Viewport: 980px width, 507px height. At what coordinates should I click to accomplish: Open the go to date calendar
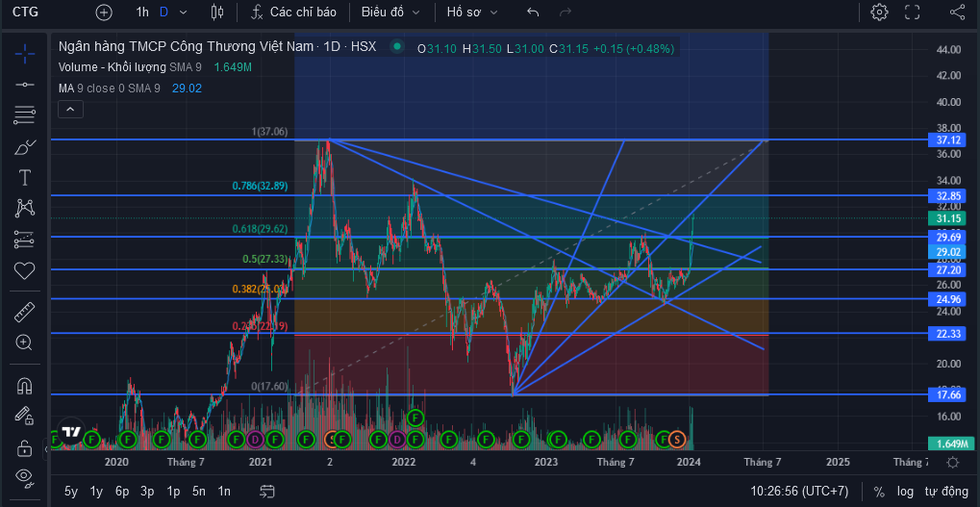[x=267, y=492]
